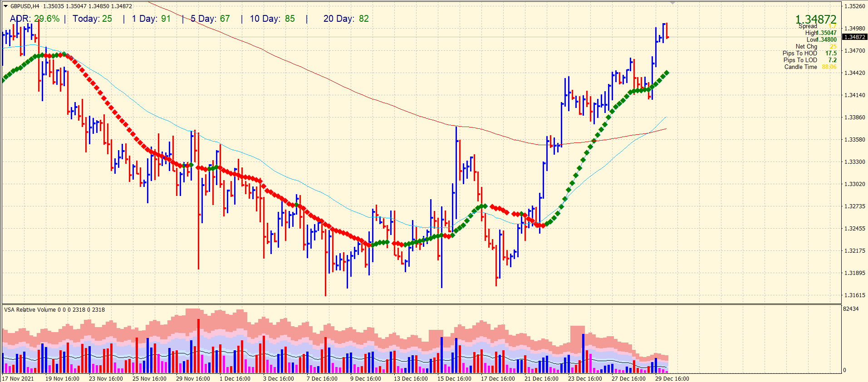Click the 82434 volume scale label

coord(851,309)
